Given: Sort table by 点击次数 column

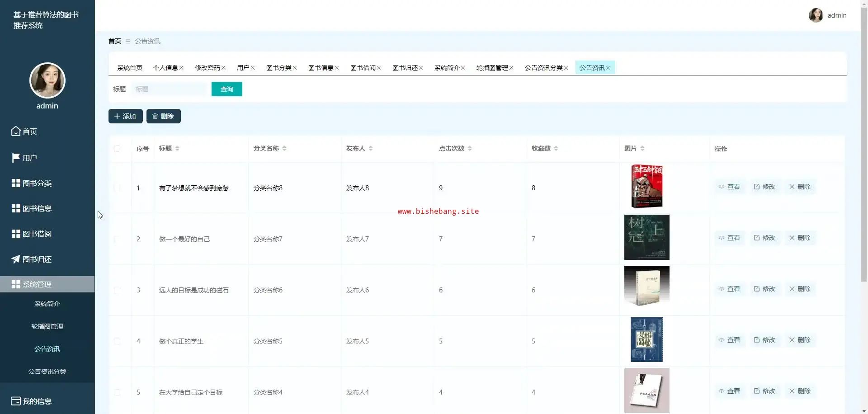Looking at the screenshot, I should pyautogui.click(x=470, y=148).
